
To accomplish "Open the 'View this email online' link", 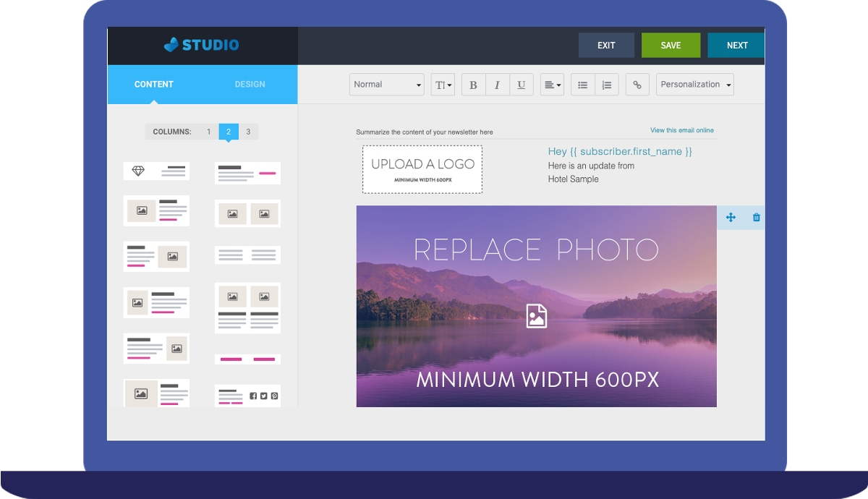I will (x=681, y=130).
